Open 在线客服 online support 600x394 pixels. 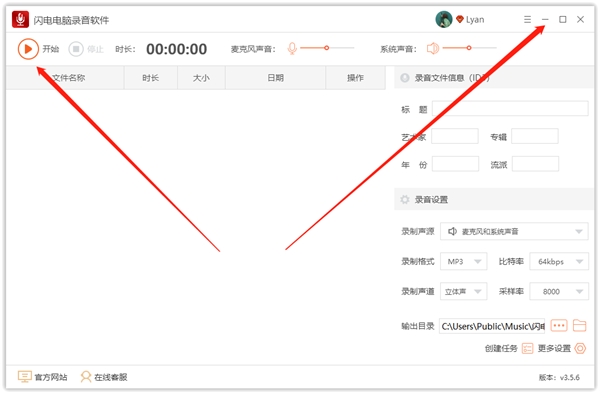click(x=104, y=377)
